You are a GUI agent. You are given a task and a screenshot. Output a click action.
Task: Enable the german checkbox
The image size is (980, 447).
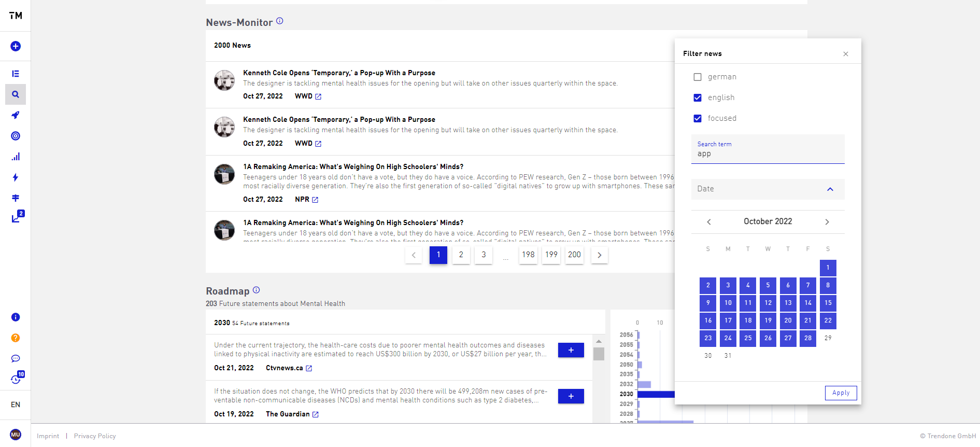tap(698, 77)
